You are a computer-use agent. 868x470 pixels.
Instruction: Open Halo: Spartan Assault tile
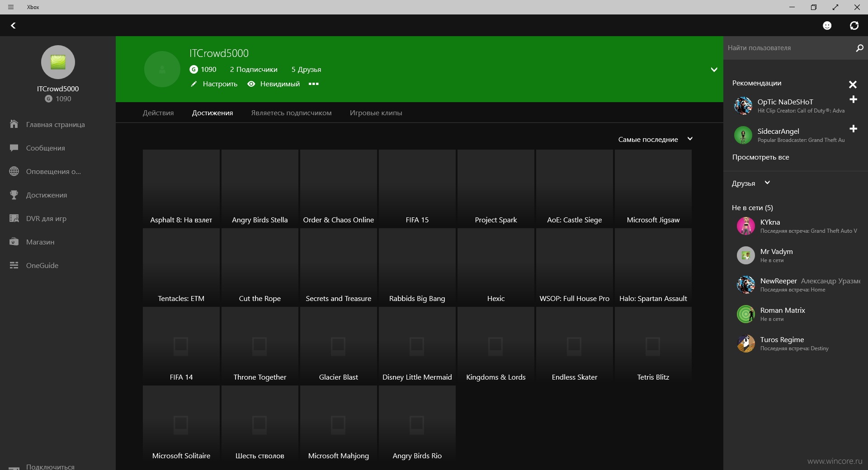pos(653,267)
